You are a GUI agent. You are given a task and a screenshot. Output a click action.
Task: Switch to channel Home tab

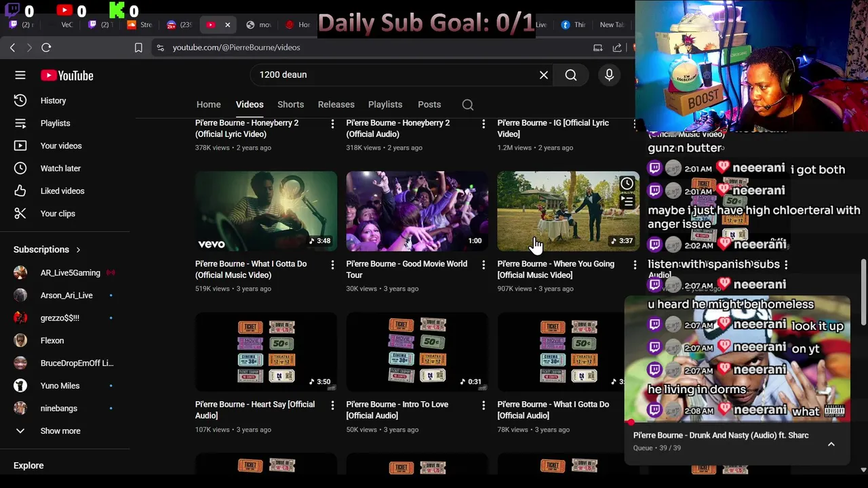tap(209, 104)
